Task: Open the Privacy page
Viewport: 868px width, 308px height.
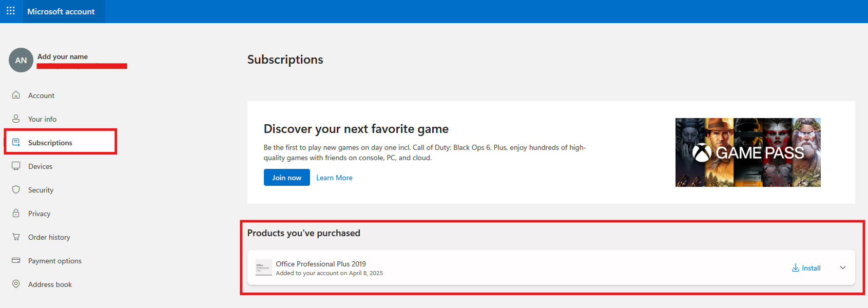Action: pos(39,214)
